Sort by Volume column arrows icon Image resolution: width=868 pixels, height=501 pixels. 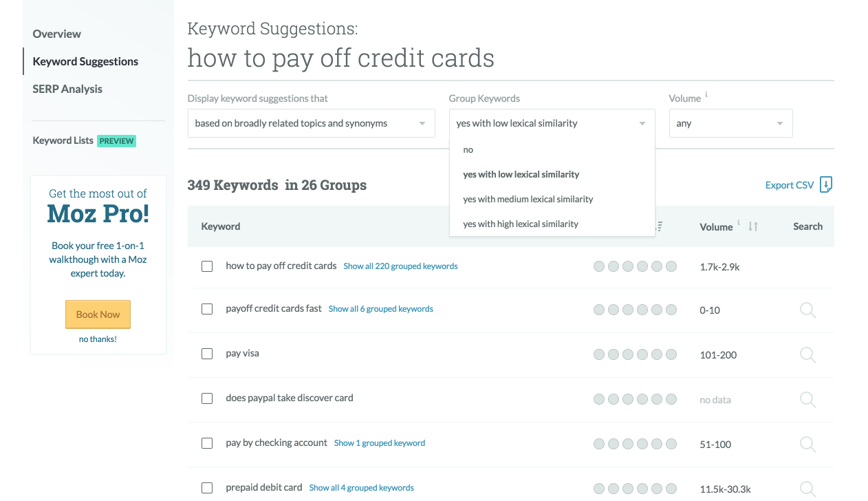click(x=753, y=226)
